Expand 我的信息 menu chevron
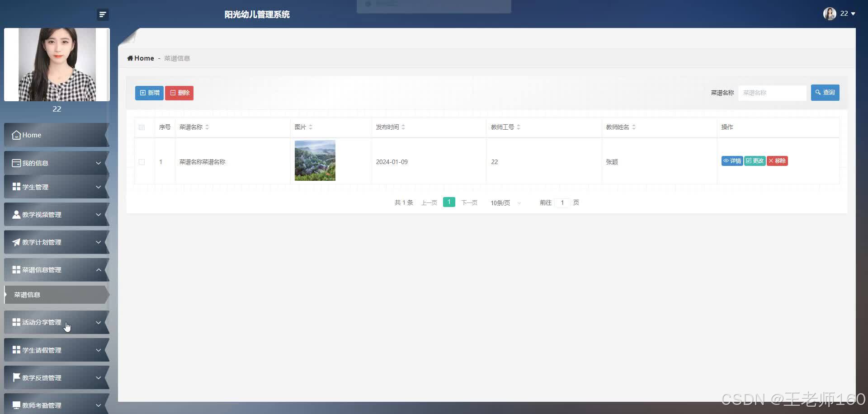Image resolution: width=868 pixels, height=414 pixels. pos(99,163)
